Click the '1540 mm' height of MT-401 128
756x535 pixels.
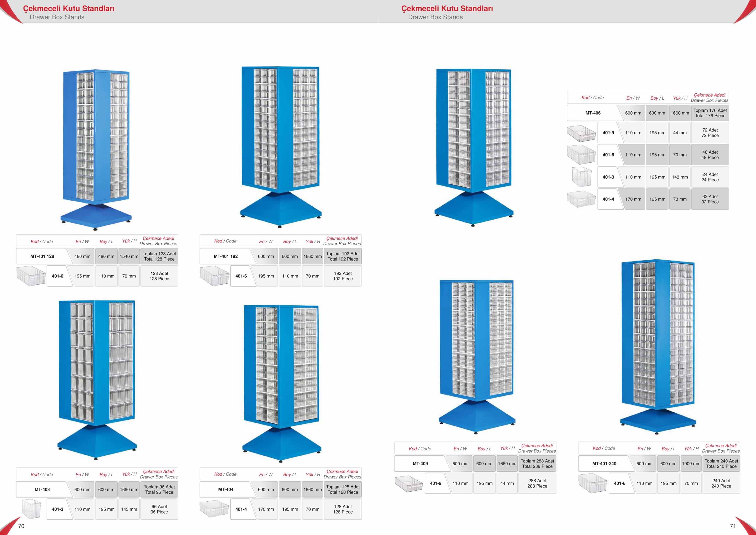click(x=129, y=256)
